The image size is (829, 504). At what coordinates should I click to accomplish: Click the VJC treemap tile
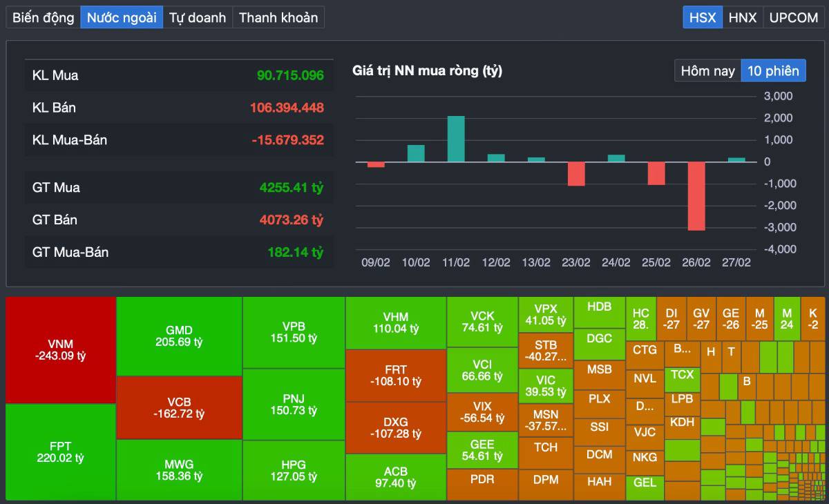(645, 436)
